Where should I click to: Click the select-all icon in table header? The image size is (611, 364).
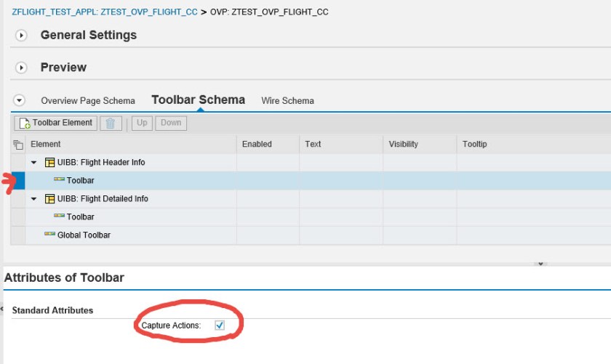click(x=18, y=145)
